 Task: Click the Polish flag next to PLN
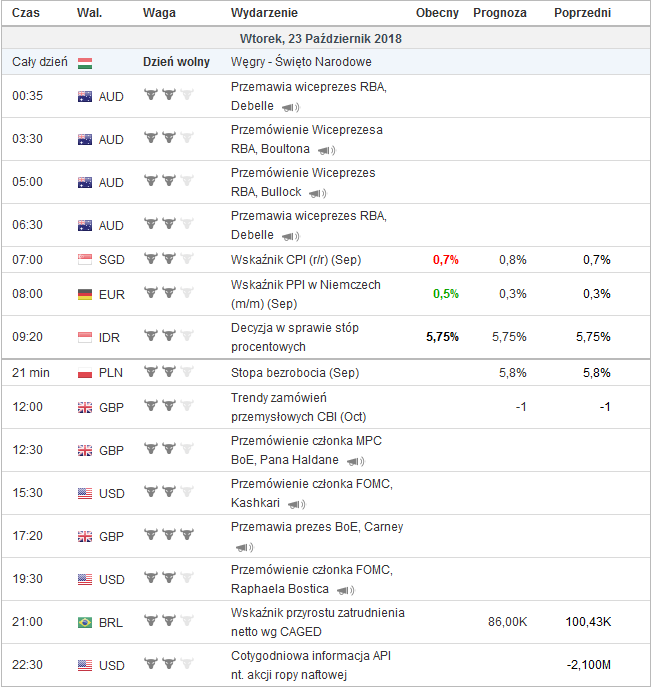(85, 373)
